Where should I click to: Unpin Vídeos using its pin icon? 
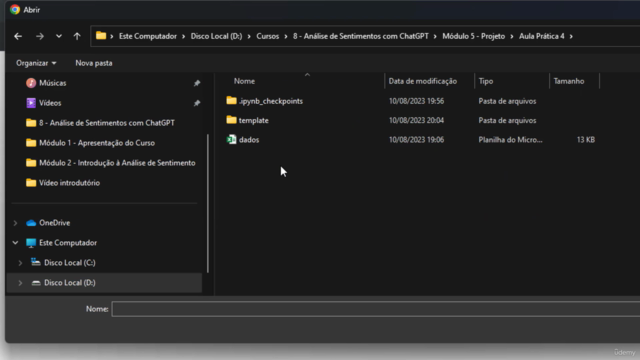pyautogui.click(x=197, y=103)
